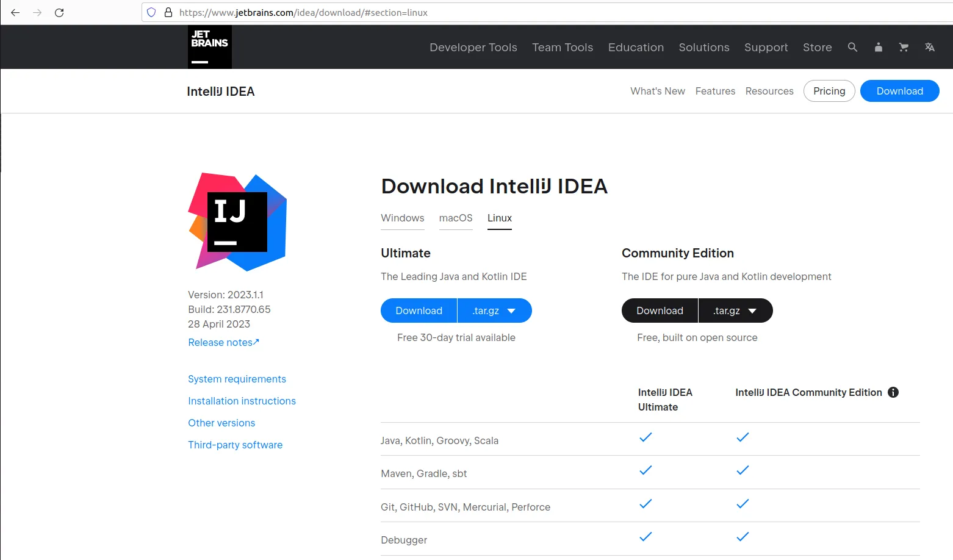
Task: Click 'Free, built on open source' text
Action: (x=697, y=337)
